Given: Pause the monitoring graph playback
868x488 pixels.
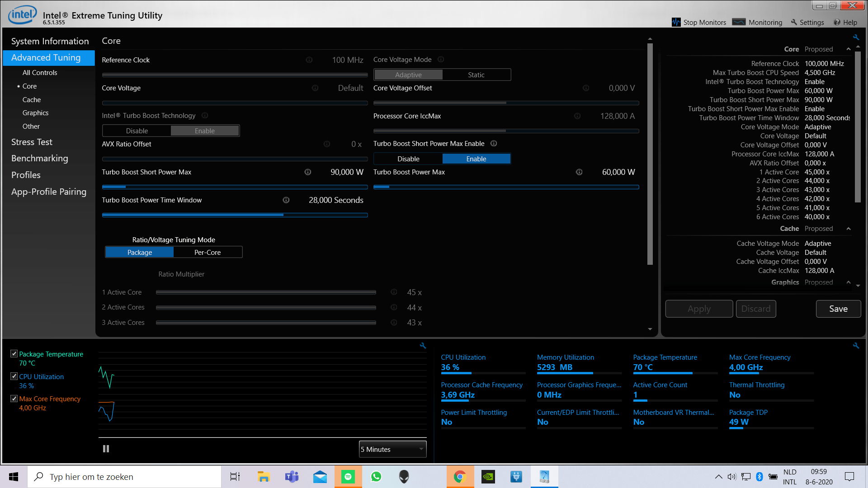Looking at the screenshot, I should [x=106, y=448].
